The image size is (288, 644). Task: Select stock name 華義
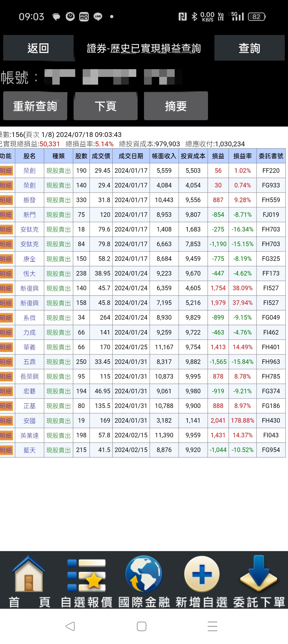coord(29,347)
